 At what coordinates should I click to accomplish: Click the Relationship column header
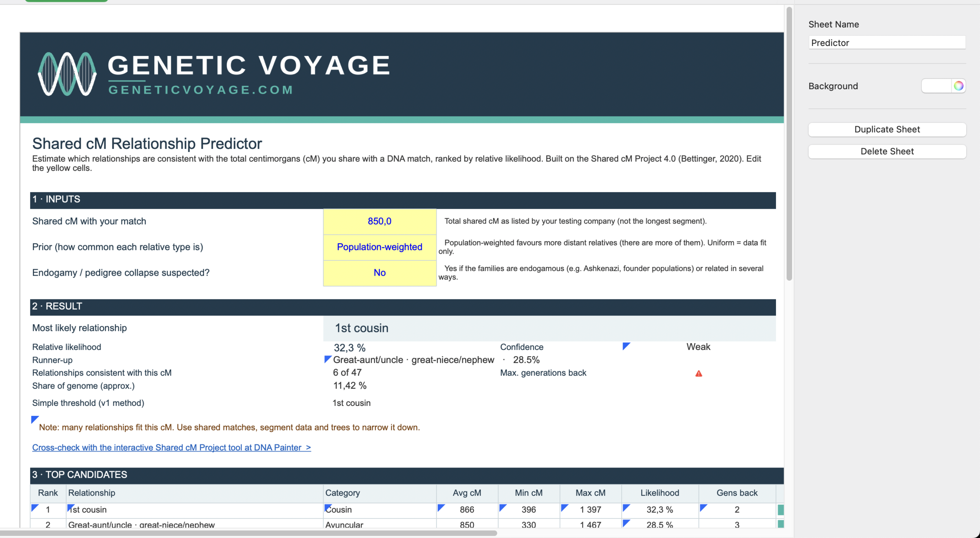tap(194, 493)
